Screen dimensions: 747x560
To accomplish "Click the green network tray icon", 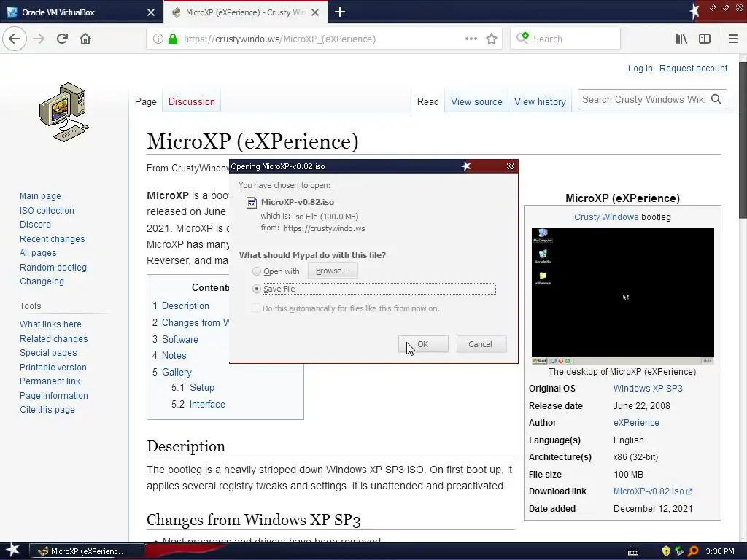I will click(679, 551).
